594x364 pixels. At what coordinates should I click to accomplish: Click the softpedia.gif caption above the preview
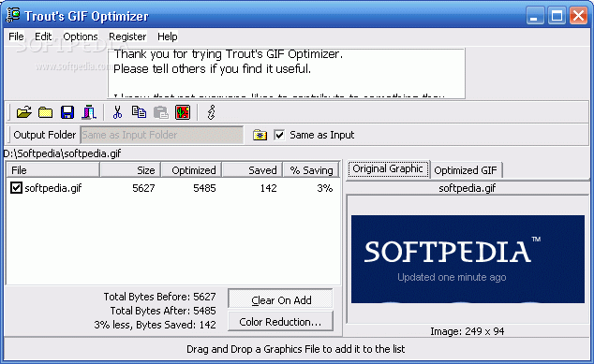tap(468, 188)
